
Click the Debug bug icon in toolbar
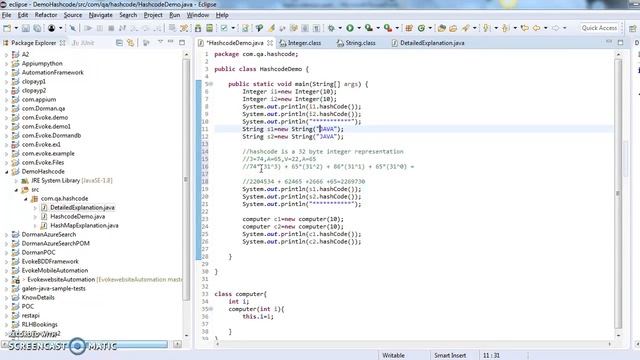[x=331, y=28]
